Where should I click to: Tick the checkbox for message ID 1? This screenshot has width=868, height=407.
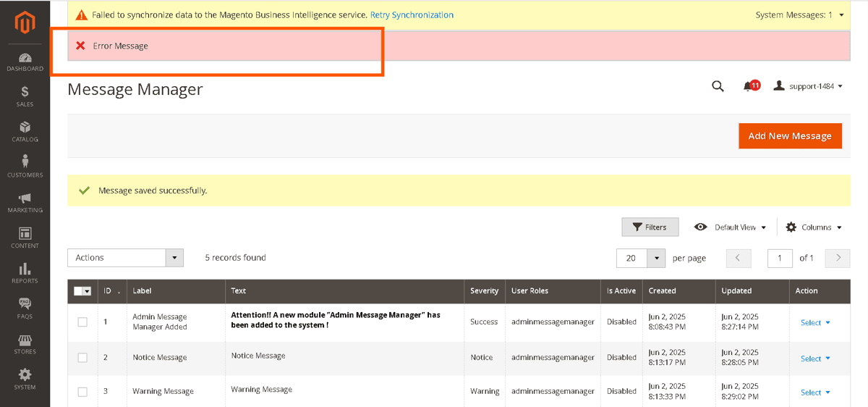click(x=82, y=322)
